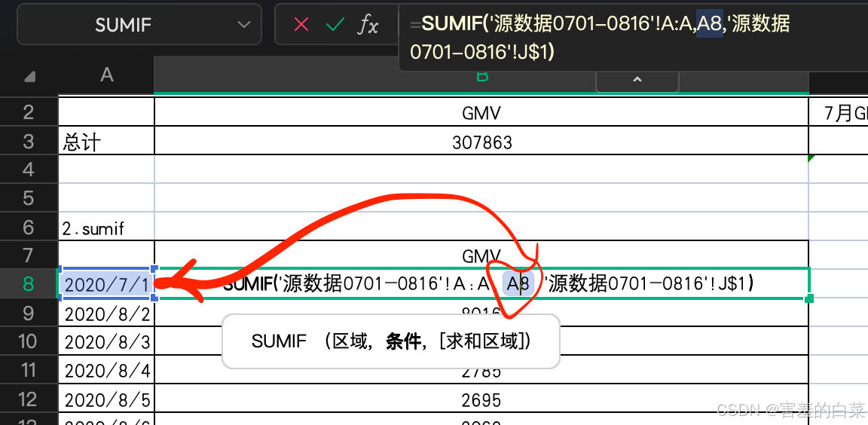The height and width of the screenshot is (425, 868).
Task: Click date cell 2020/8/4
Action: 106,371
